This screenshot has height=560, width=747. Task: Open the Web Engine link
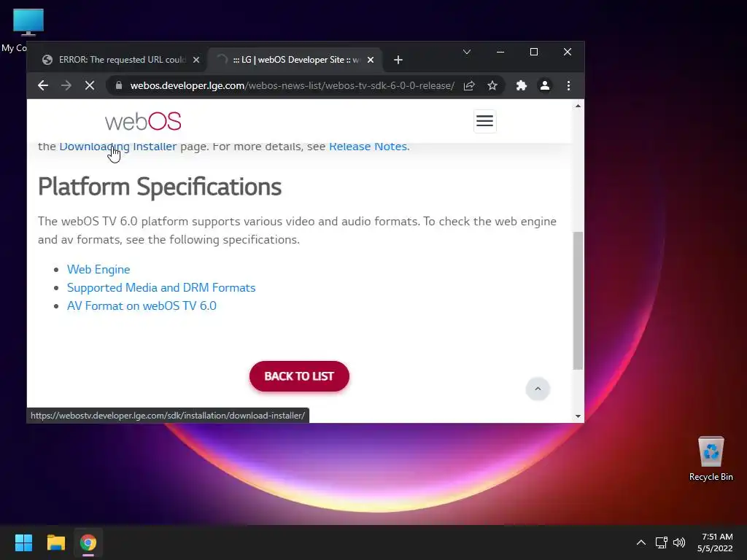98,270
